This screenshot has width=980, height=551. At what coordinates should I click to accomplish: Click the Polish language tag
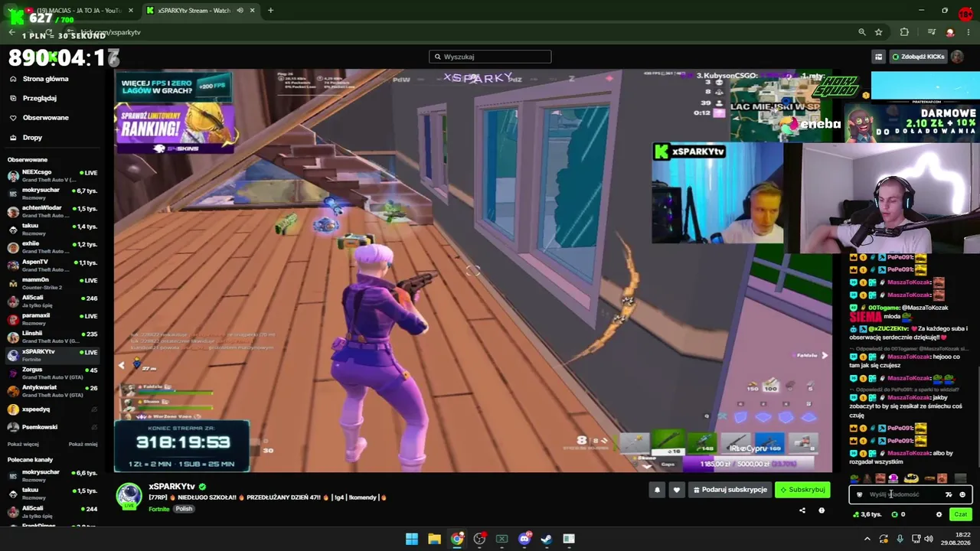(184, 509)
